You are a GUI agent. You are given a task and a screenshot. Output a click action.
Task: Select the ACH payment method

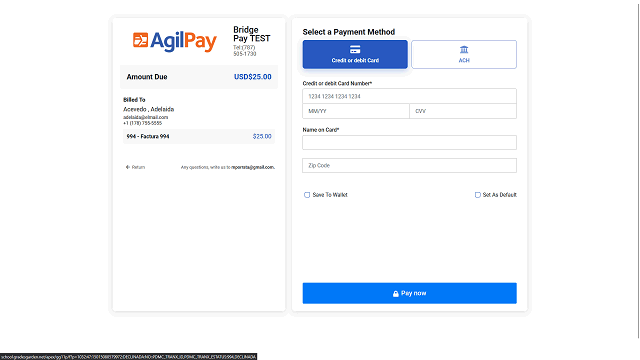tap(464, 54)
